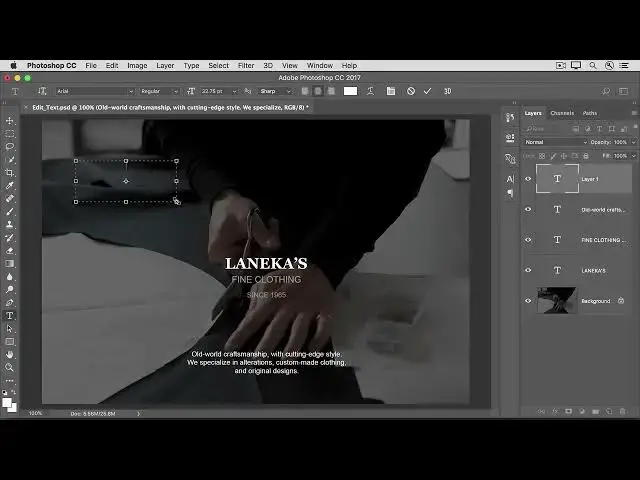Image resolution: width=640 pixels, height=480 pixels.
Task: Select the Clone Stamp tool
Action: [10, 224]
